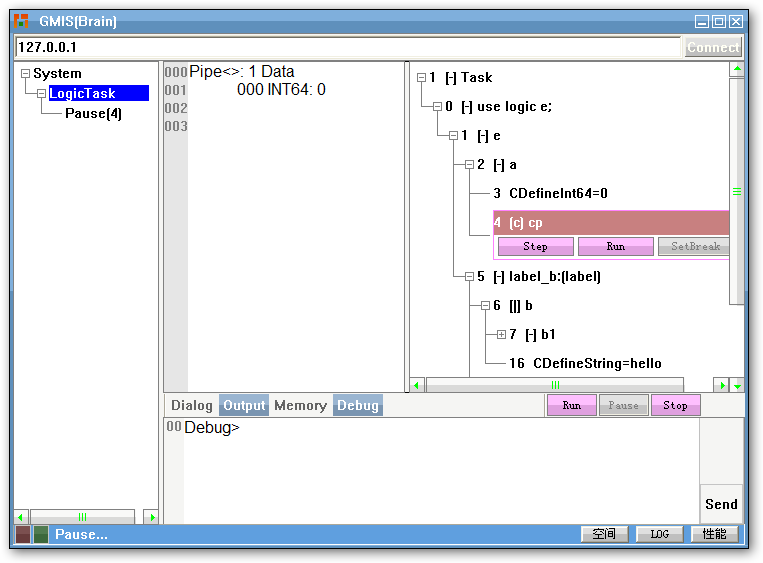Click task tree right scroll arrow
This screenshot has height=563, width=763.
pyautogui.click(x=722, y=385)
